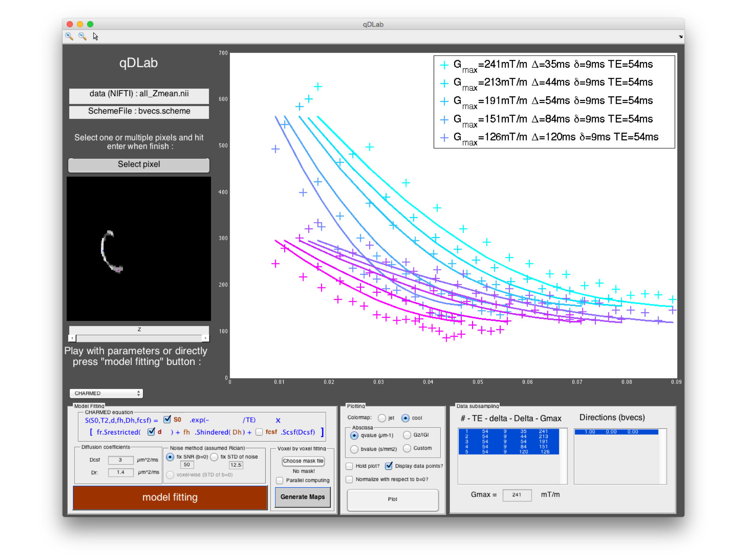Click the Choose mask file button

coord(303,461)
